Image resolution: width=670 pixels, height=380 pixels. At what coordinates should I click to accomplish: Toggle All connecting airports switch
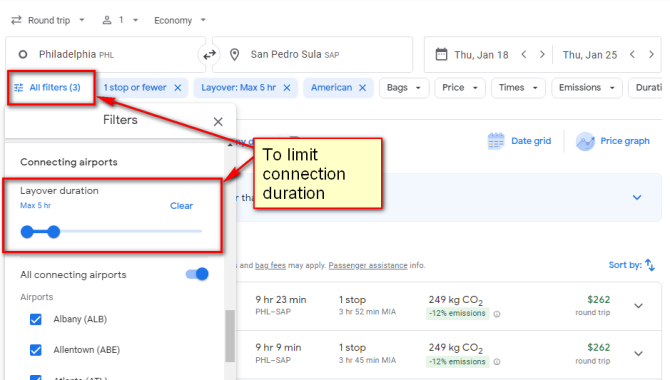(197, 274)
